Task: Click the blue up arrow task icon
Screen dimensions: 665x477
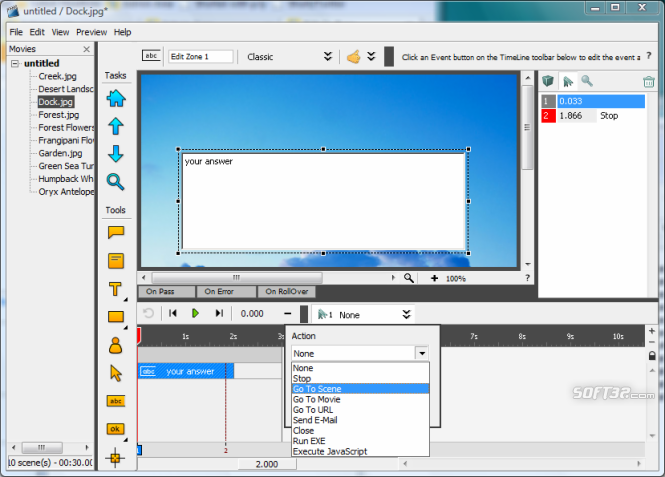Action: pyautogui.click(x=116, y=126)
